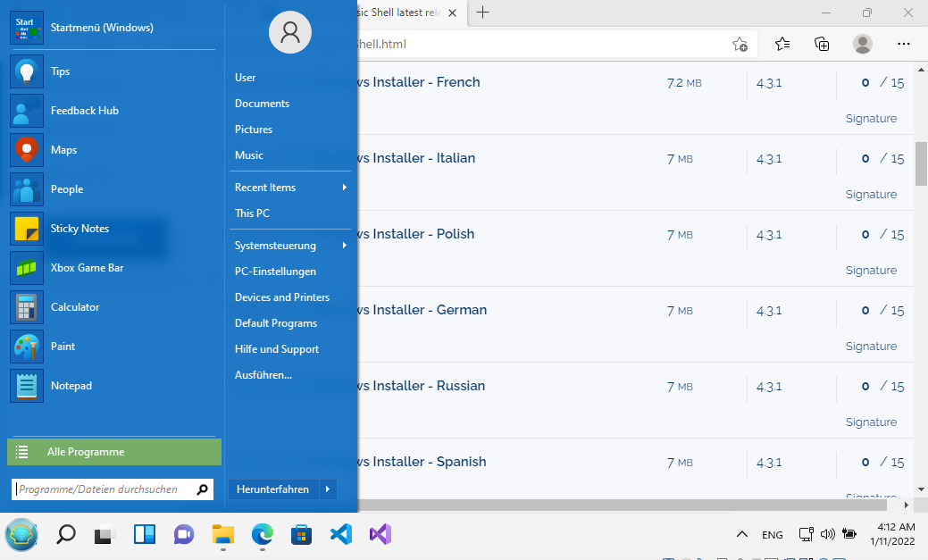This screenshot has width=928, height=560.
Task: Launch the Tips app
Action: click(113, 71)
